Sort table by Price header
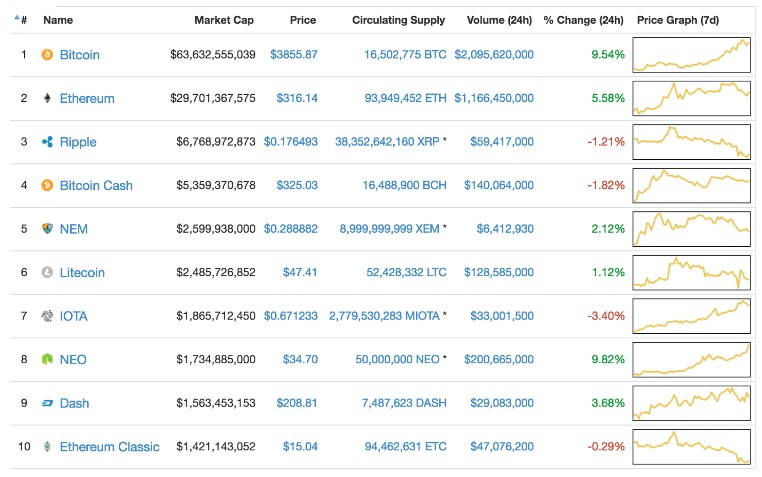 303,20
